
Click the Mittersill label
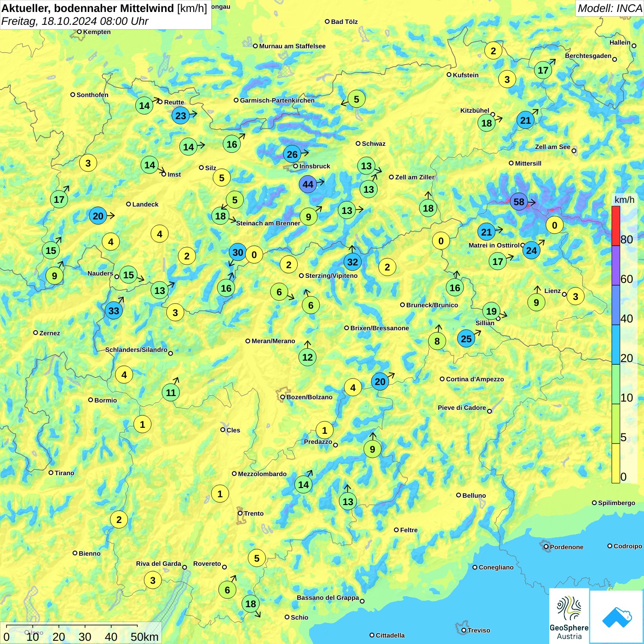click(528, 163)
